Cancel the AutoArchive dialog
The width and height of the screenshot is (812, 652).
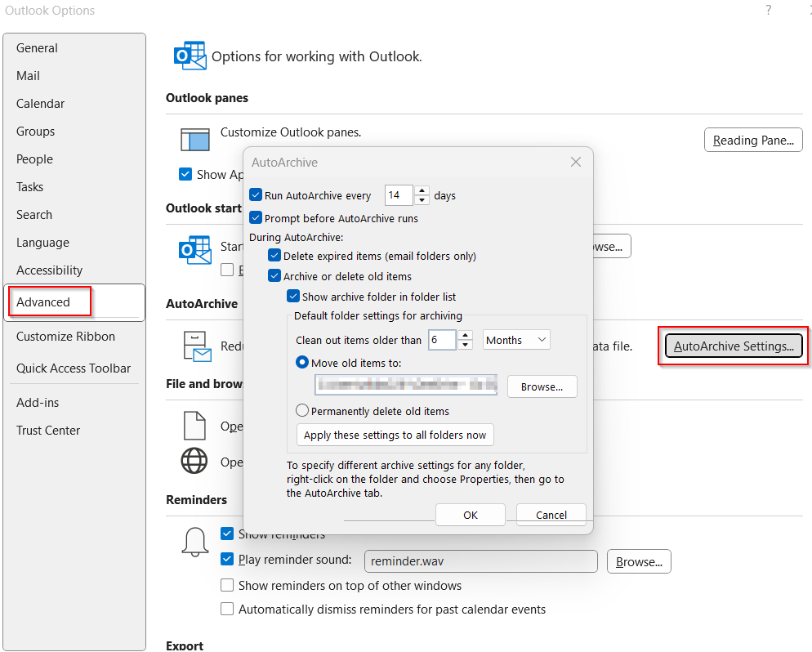tap(551, 515)
